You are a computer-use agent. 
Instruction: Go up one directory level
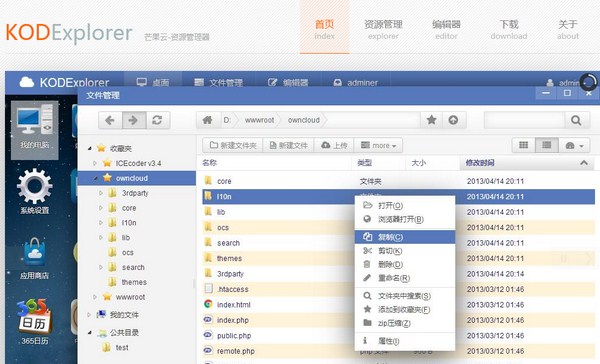tap(453, 120)
